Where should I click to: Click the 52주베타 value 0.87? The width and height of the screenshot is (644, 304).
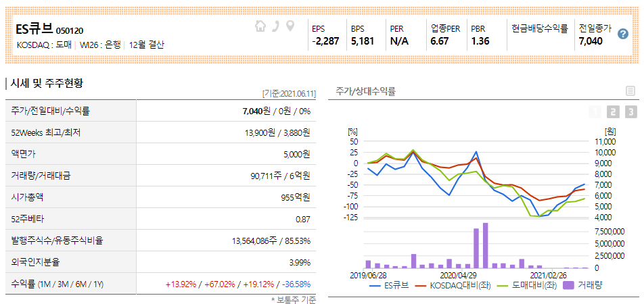303,220
